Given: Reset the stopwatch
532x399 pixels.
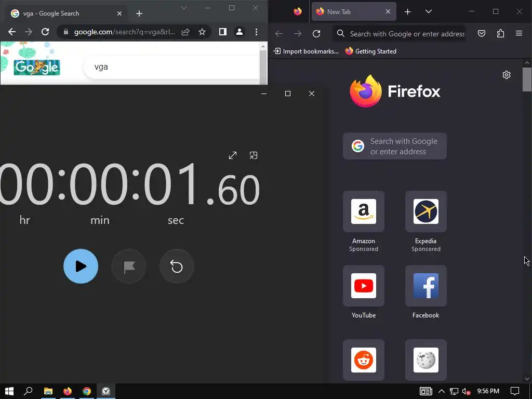Looking at the screenshot, I should [x=177, y=267].
